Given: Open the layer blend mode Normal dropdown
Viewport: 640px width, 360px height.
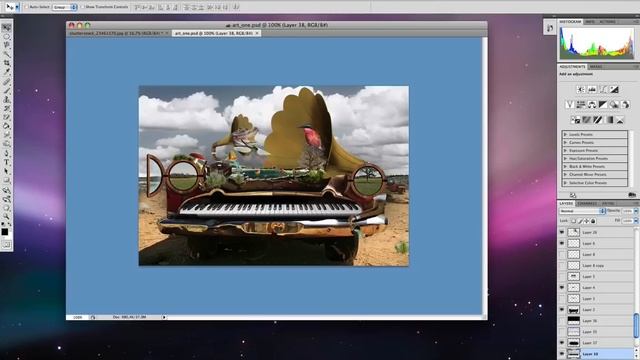Looking at the screenshot, I should click(x=582, y=211).
